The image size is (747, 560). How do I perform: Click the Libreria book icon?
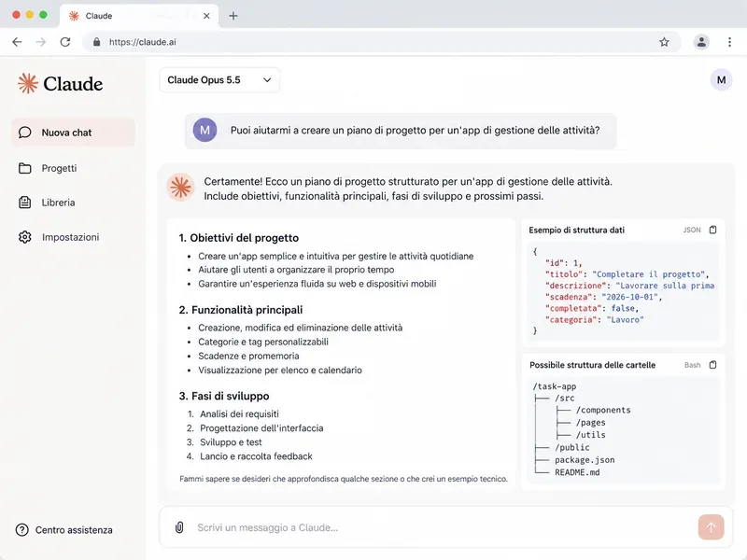[25, 203]
